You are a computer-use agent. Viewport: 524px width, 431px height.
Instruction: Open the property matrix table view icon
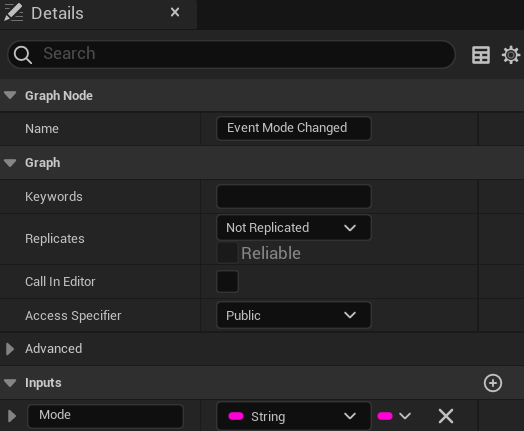tap(481, 55)
